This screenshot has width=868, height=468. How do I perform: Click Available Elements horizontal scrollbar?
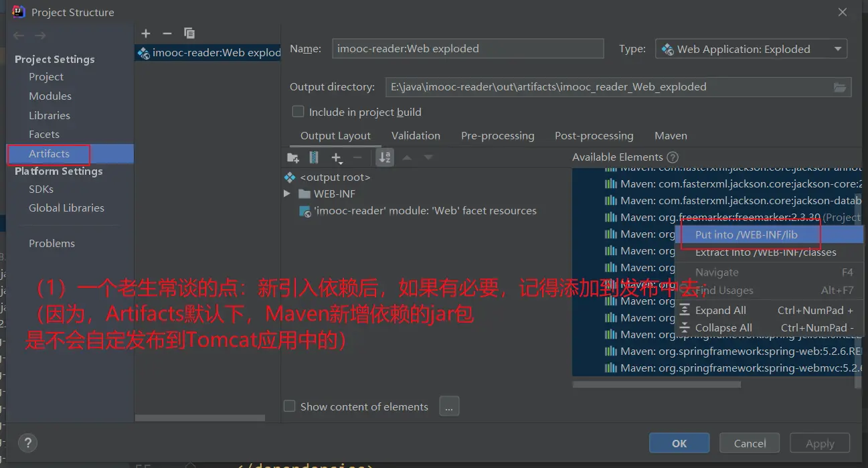657,384
